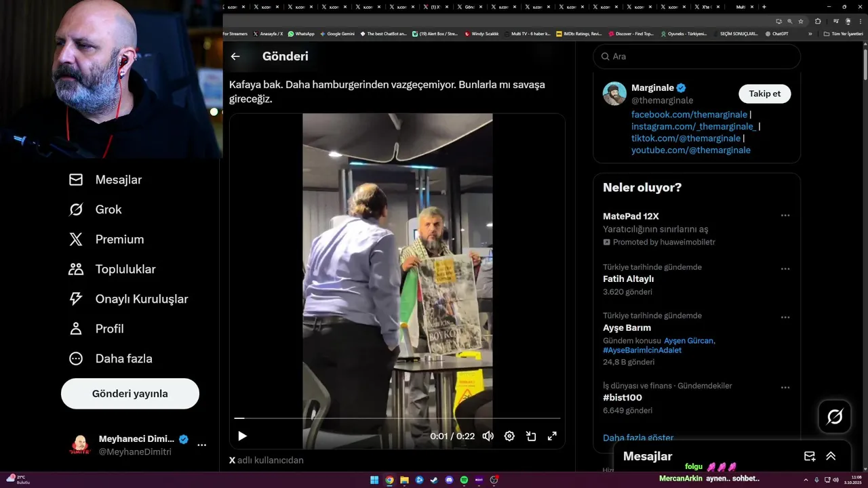Click the Ara search field
The image size is (868, 488).
(697, 56)
